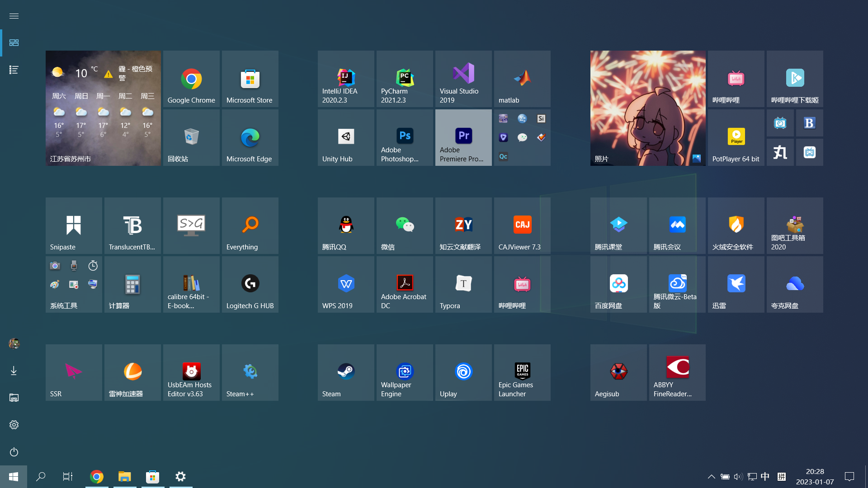
Task: Open the 照片 photo live tile
Action: (648, 108)
